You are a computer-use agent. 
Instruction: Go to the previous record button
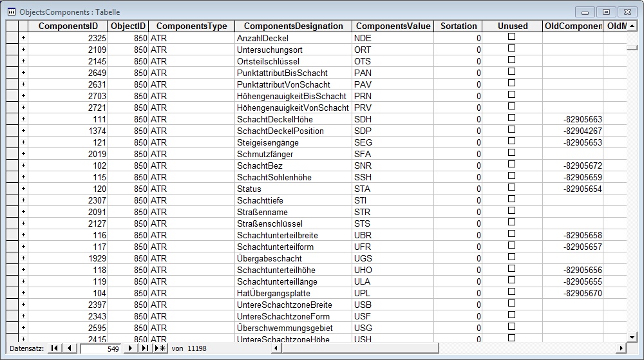pos(68,348)
